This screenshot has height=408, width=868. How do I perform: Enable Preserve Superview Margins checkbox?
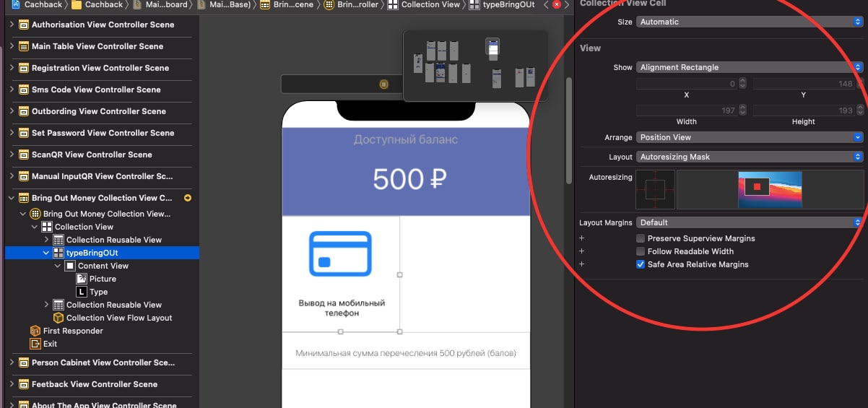641,238
